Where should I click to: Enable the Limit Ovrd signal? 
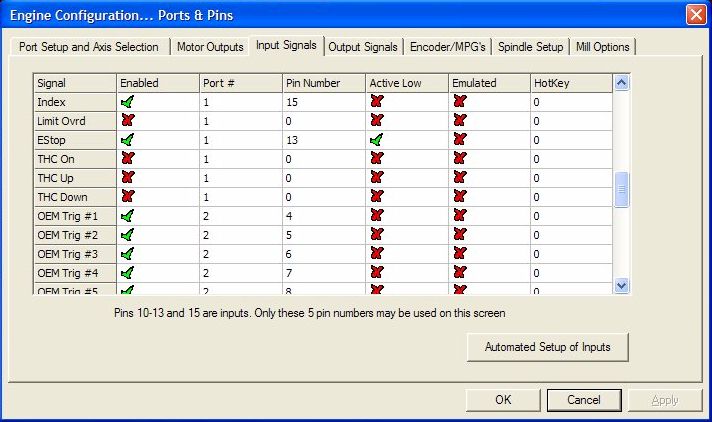pos(128,120)
